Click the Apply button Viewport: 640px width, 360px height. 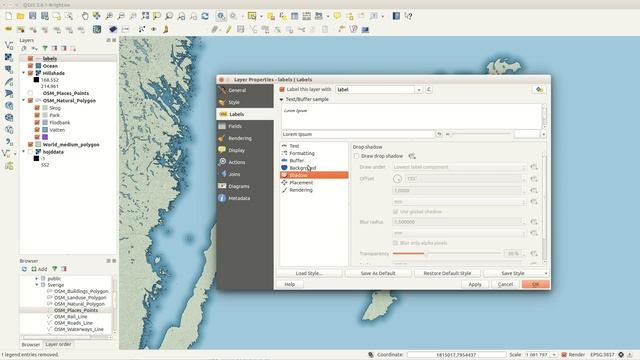pos(475,284)
